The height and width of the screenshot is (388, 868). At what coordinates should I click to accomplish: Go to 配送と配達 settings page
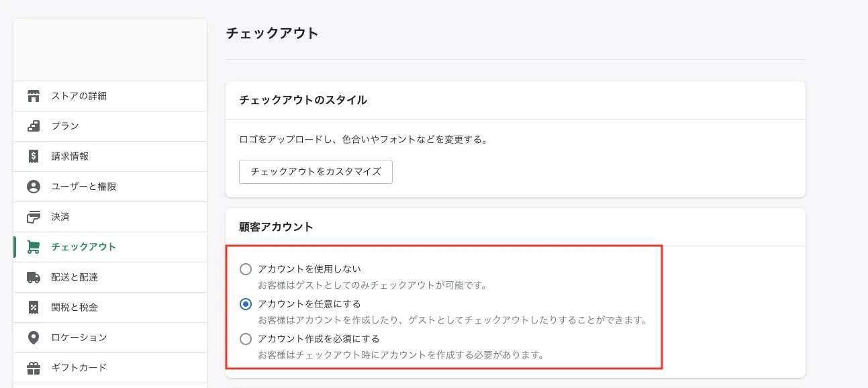75,277
